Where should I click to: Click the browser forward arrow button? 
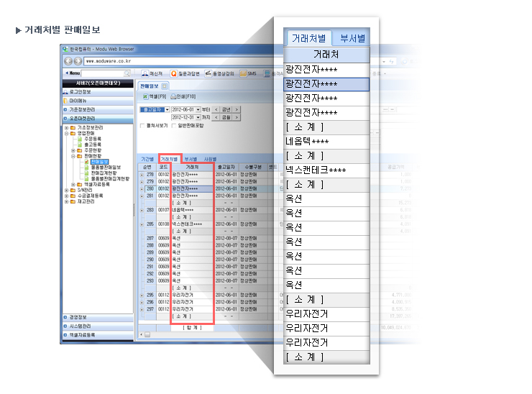click(x=76, y=61)
